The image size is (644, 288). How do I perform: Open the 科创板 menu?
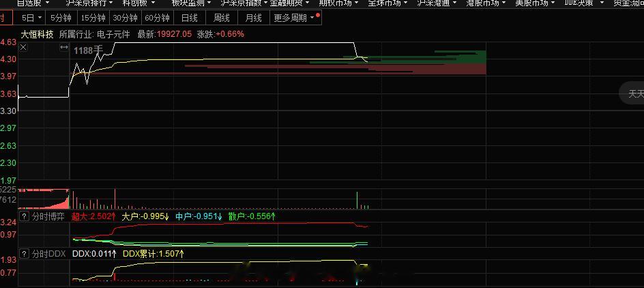pyautogui.click(x=138, y=3)
